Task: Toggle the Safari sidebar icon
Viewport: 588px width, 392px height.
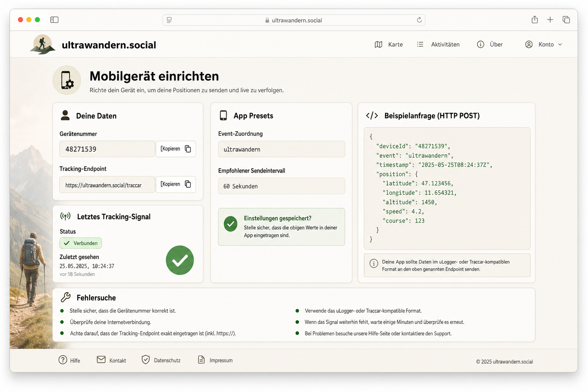Action: click(54, 20)
